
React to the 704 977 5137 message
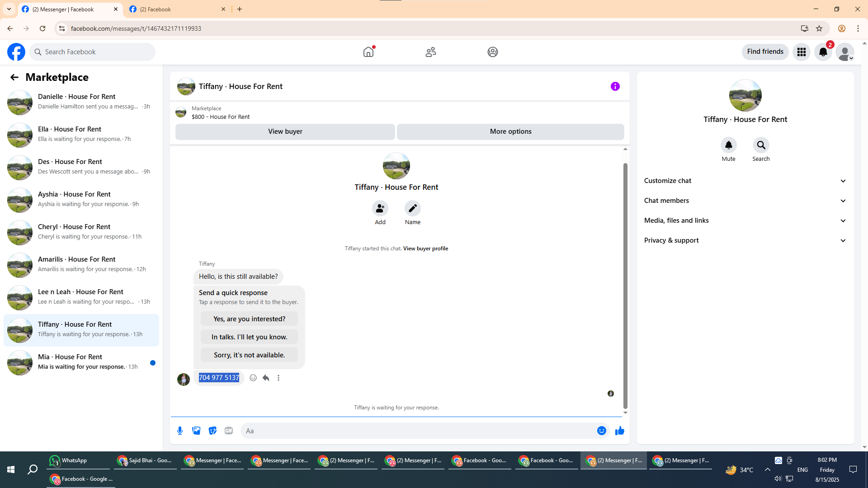point(253,378)
